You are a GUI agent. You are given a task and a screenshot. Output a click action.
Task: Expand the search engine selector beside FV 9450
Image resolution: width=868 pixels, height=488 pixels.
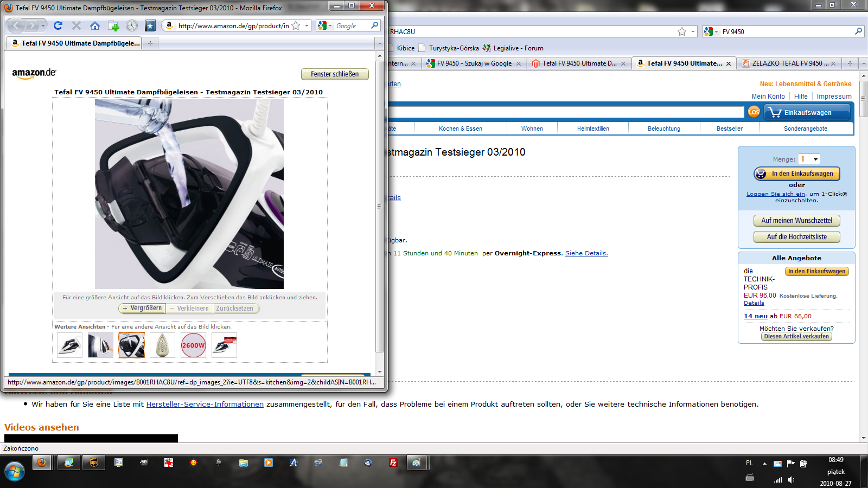pos(711,31)
